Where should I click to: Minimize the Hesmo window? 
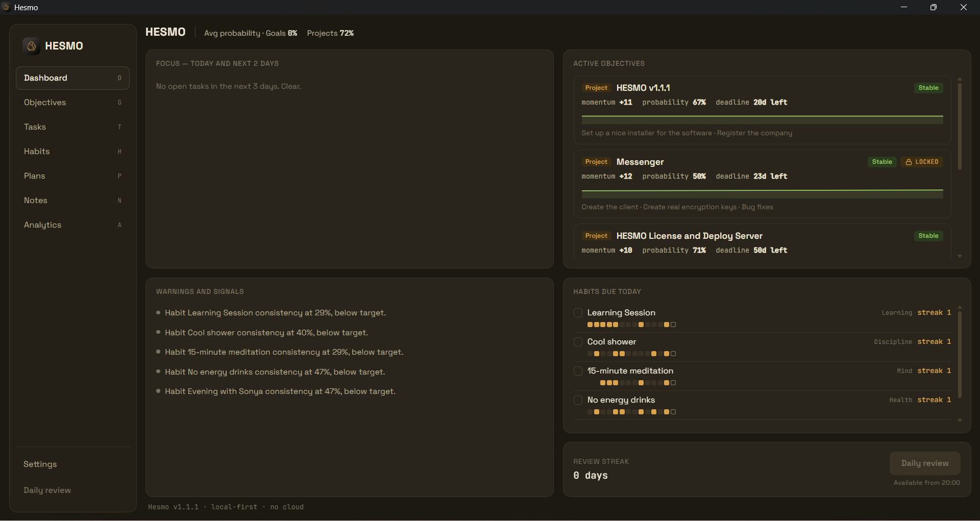click(x=903, y=7)
